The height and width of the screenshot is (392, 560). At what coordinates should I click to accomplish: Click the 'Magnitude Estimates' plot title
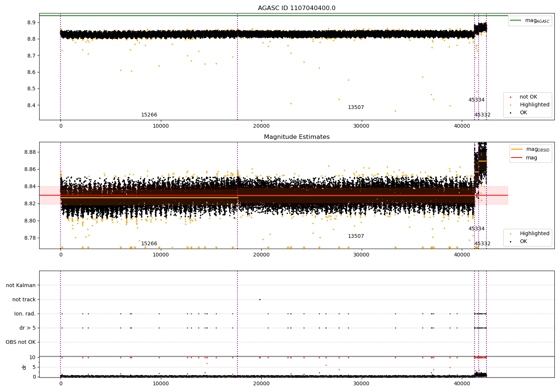(296, 137)
